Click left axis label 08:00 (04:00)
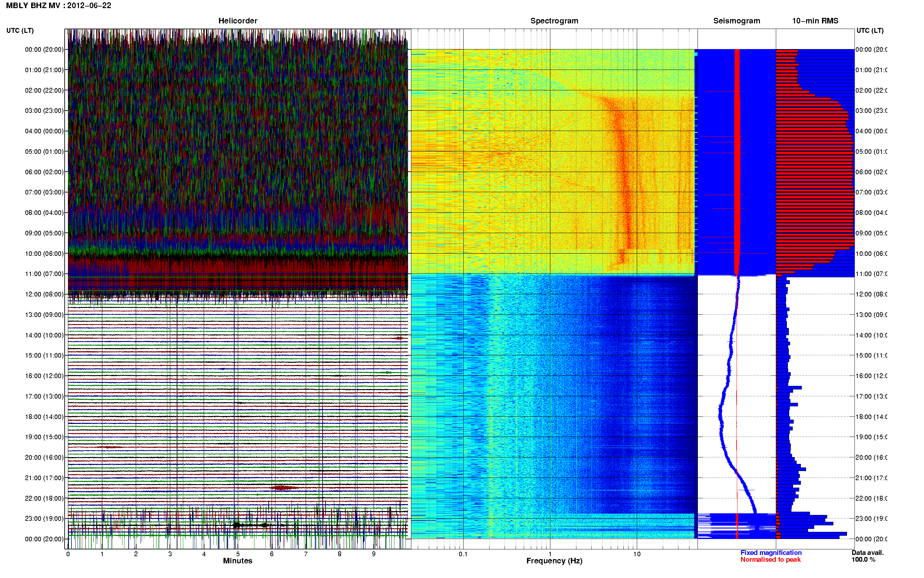Image resolution: width=924 pixels, height=578 pixels. pyautogui.click(x=44, y=213)
